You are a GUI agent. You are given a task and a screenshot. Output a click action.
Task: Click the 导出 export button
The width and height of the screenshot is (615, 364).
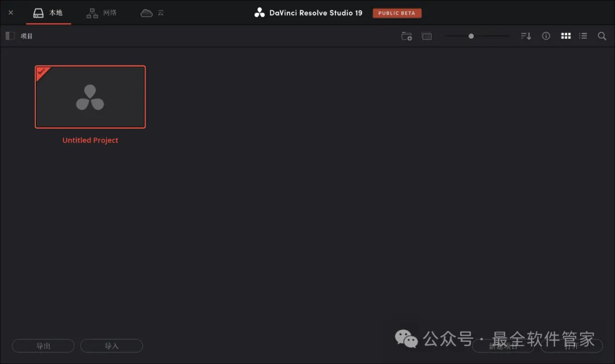(43, 346)
